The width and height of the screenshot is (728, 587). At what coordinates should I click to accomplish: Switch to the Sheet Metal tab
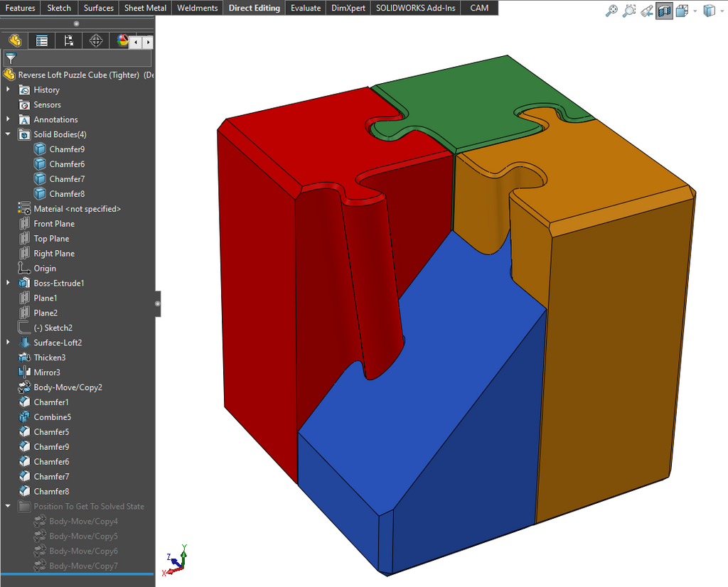(x=145, y=8)
